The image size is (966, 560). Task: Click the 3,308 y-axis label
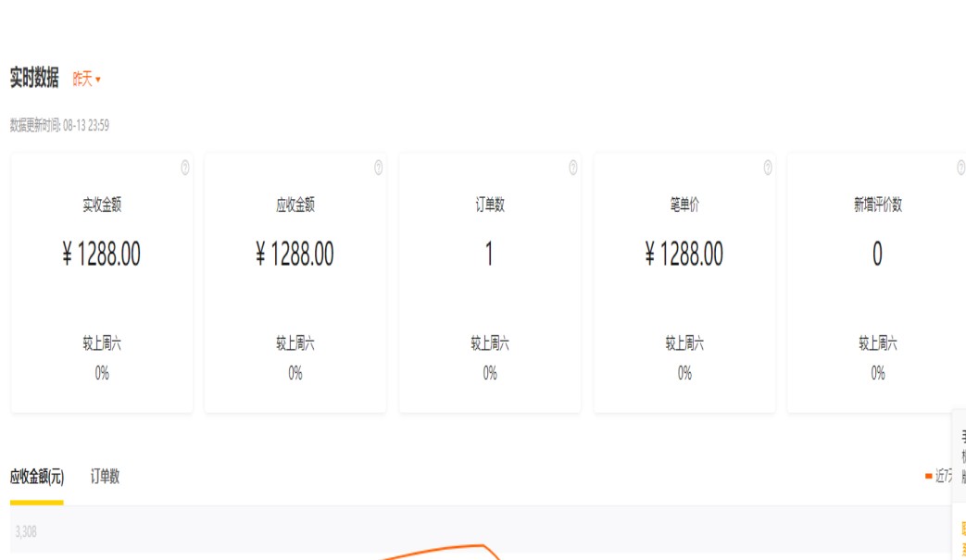coord(26,532)
